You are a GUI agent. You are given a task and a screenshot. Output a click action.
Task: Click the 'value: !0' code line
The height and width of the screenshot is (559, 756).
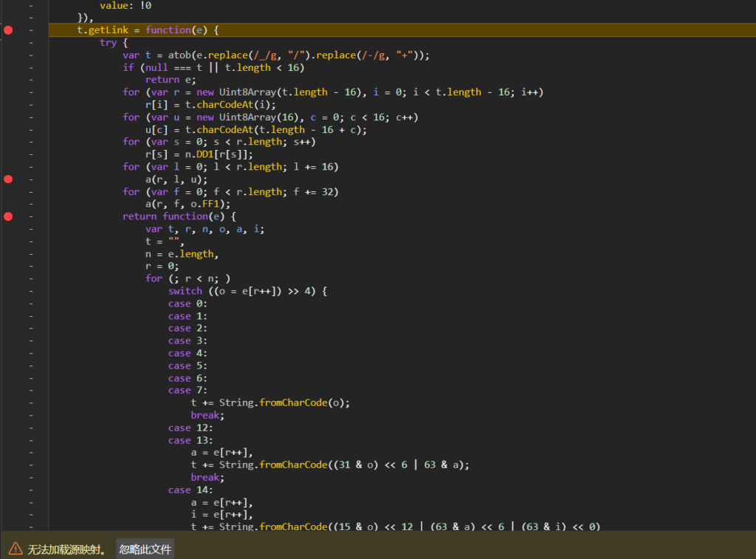(x=126, y=5)
